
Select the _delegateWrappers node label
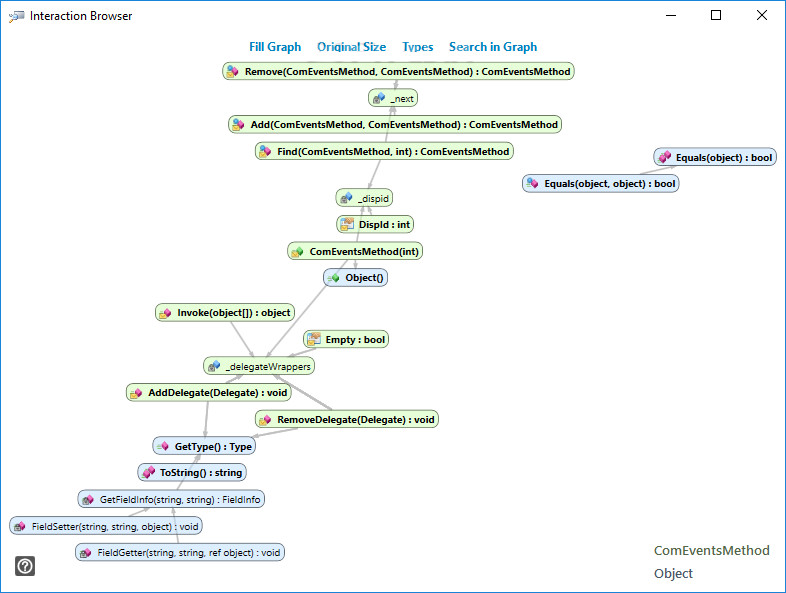pos(268,367)
